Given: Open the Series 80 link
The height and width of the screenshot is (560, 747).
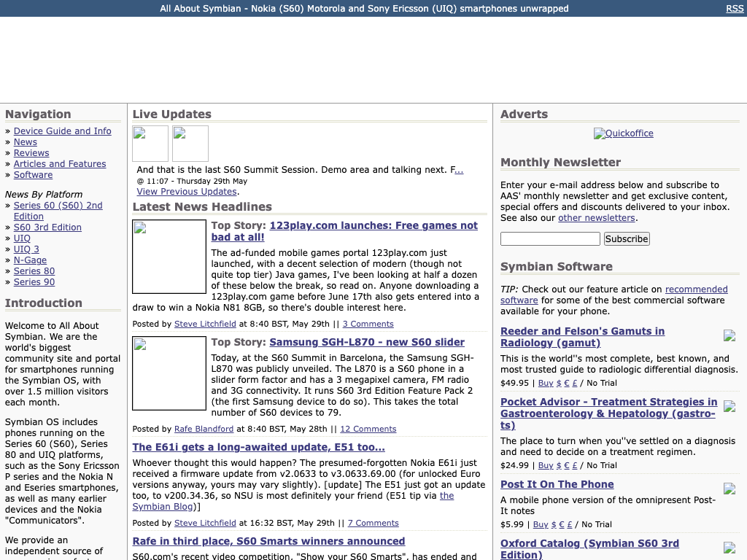Looking at the screenshot, I should pos(34,271).
